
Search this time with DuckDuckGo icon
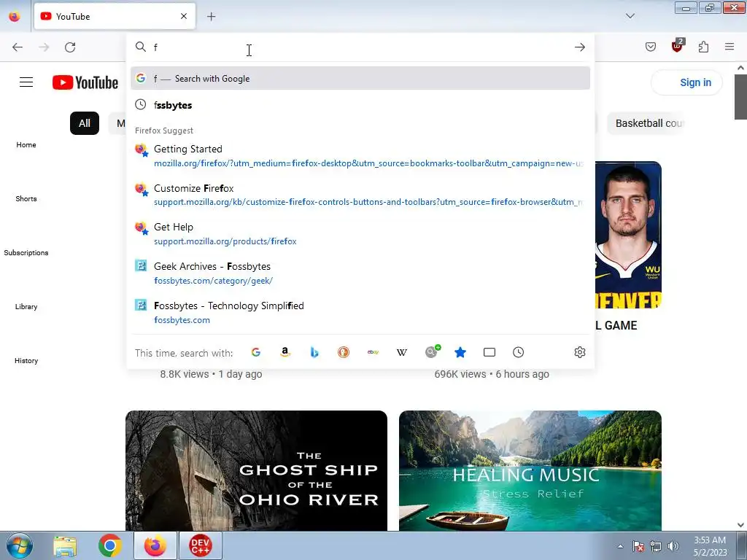click(344, 352)
